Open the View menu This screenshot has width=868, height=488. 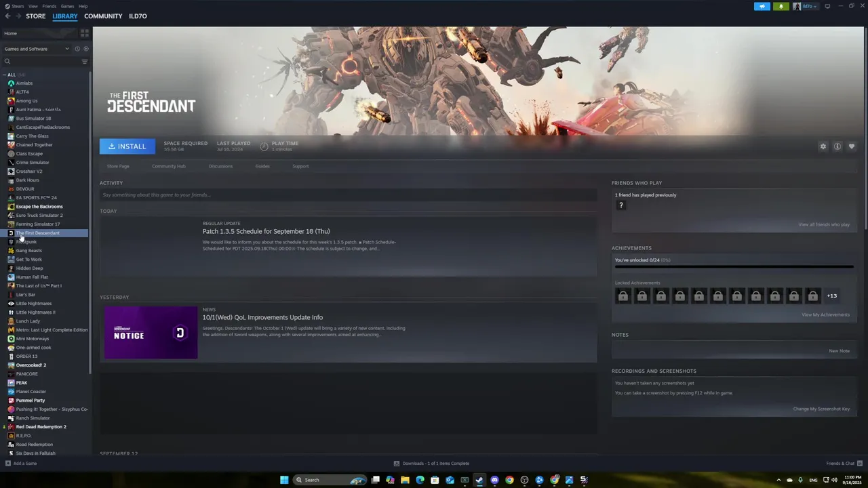pyautogui.click(x=33, y=6)
